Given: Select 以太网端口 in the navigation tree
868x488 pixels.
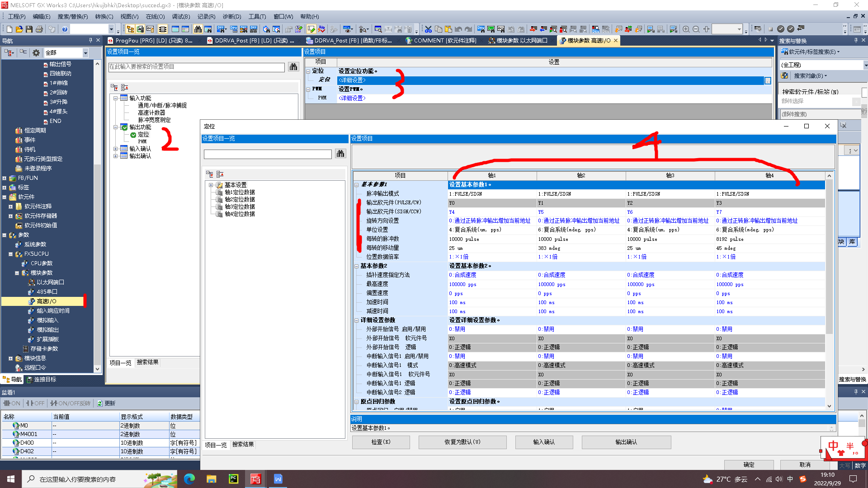Looking at the screenshot, I should 51,282.
